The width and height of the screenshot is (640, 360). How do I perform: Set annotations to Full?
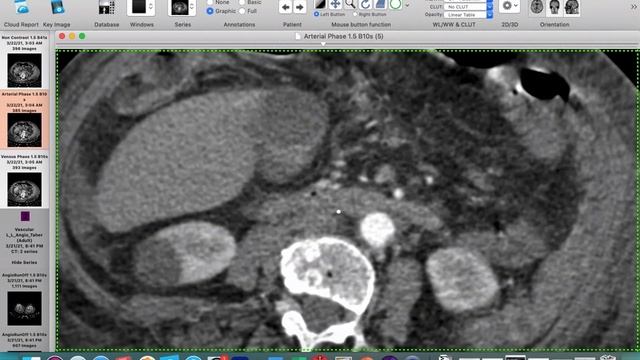tap(242, 11)
